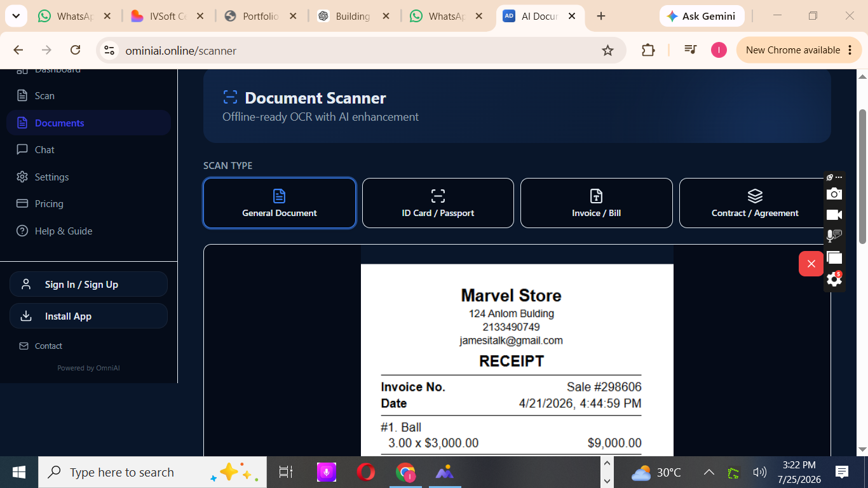Remove the receipt image with red X
Screen dimensions: 868x488
coord(811,264)
